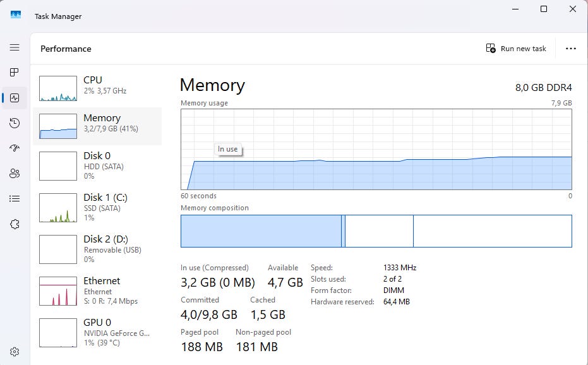Click the Hardware reserved value 64,4 MB
Screen dimensions: 588x365
pos(397,302)
